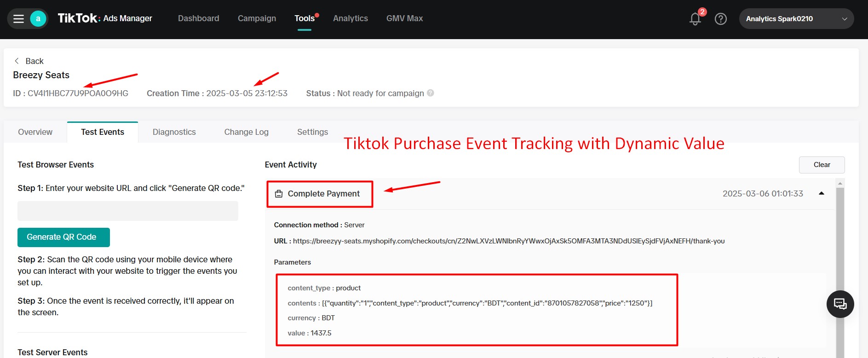Switch to the Diagnostics tab
Screen dimensions: 868x358
pyautogui.click(x=174, y=132)
